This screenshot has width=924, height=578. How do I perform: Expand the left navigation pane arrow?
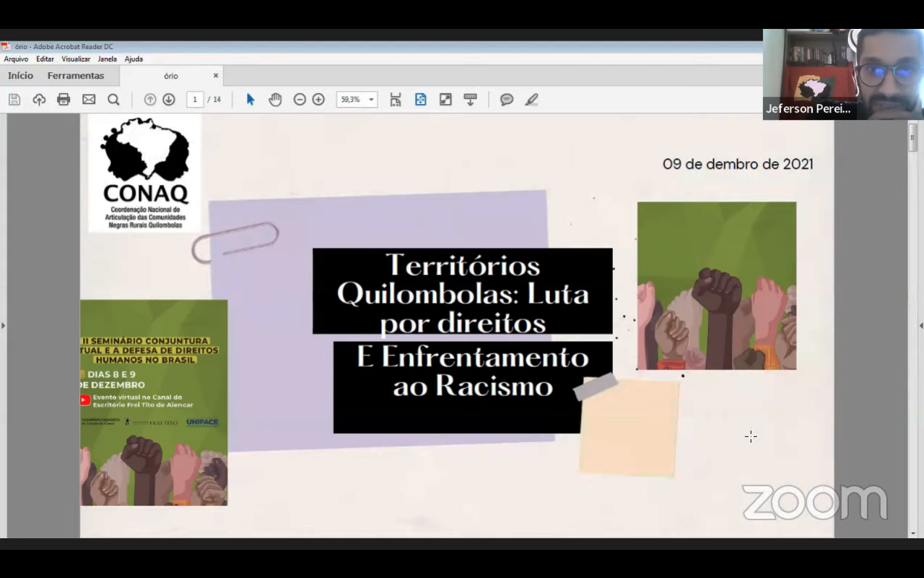tap(3, 326)
